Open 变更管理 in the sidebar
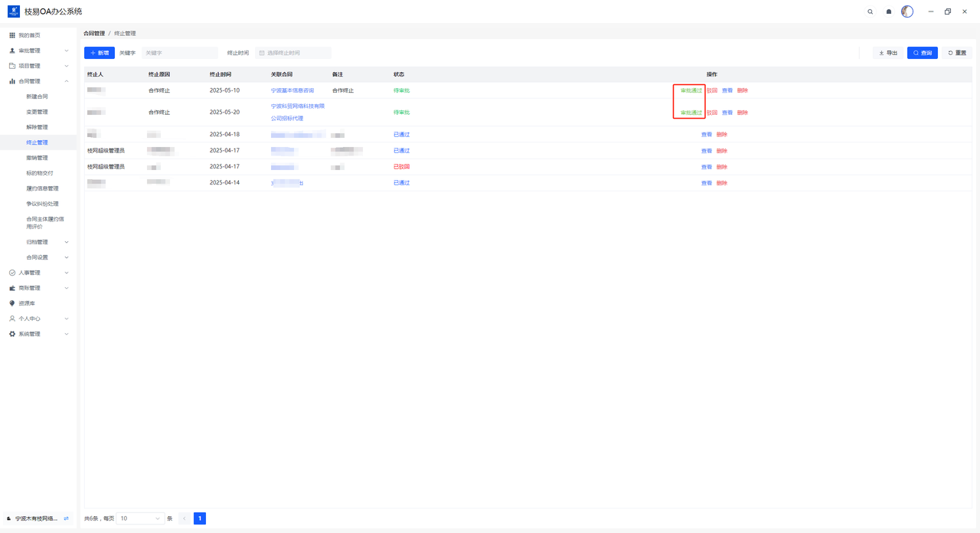Screen dimensions: 980x533 (x=37, y=112)
